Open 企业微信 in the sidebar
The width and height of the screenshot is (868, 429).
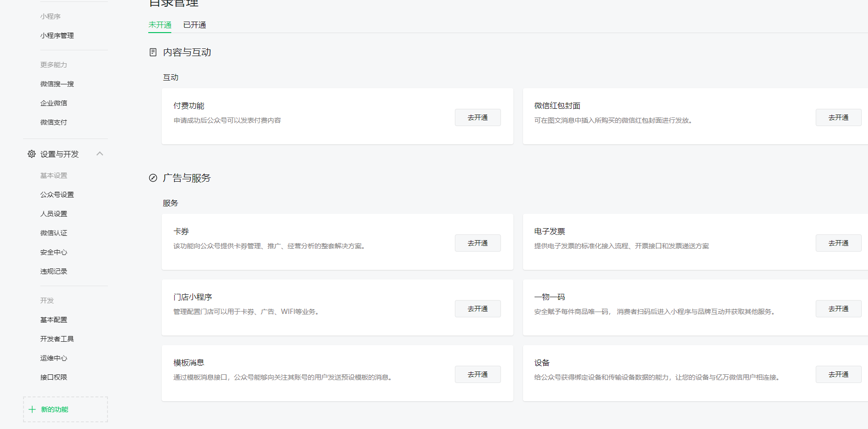tap(54, 103)
